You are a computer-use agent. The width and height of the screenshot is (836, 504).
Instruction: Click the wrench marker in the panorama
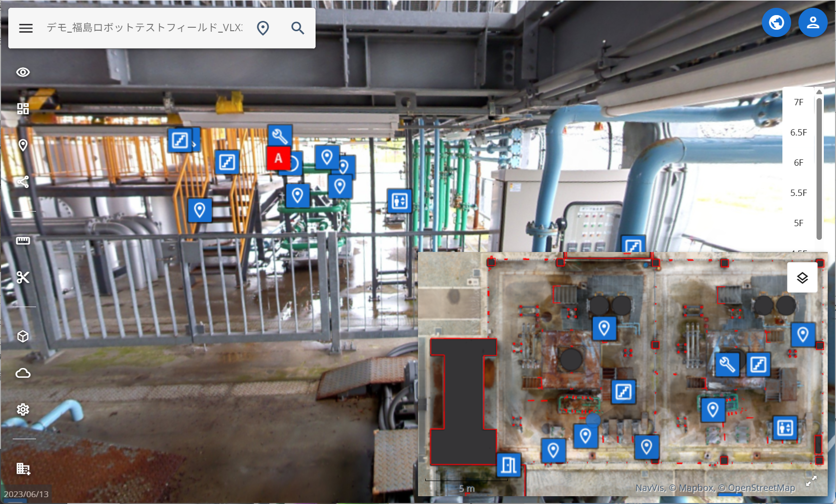pyautogui.click(x=280, y=137)
